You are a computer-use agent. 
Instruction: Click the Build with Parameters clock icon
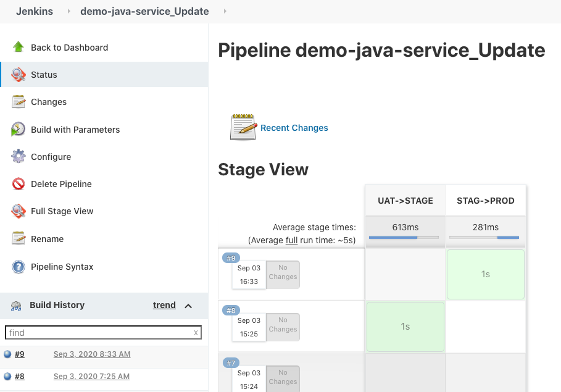19,130
